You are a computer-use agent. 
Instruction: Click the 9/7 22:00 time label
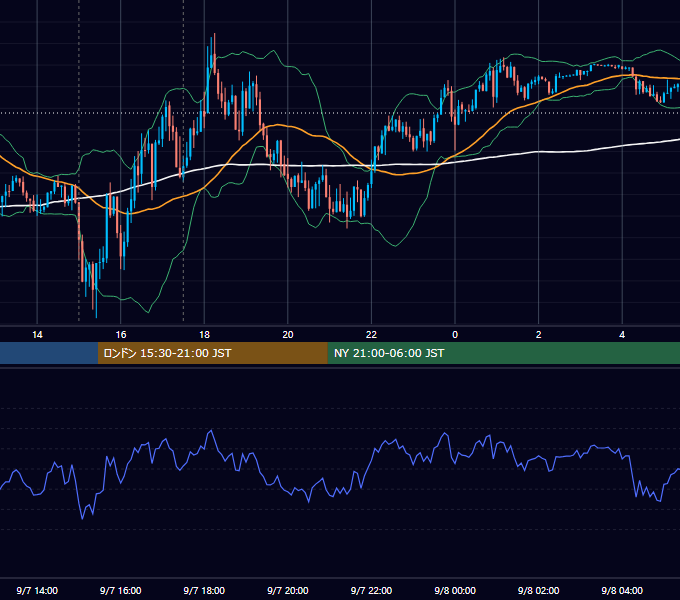(371, 591)
